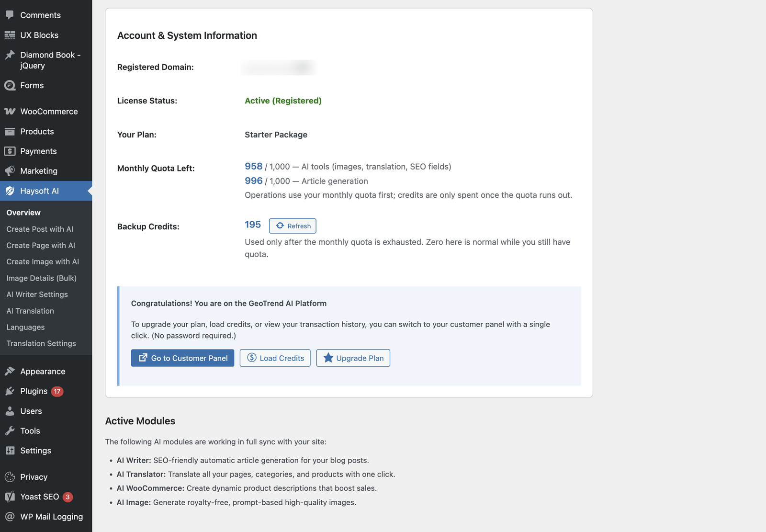The image size is (766, 532).
Task: Click the Privacy cookie icon
Action: pyautogui.click(x=10, y=477)
